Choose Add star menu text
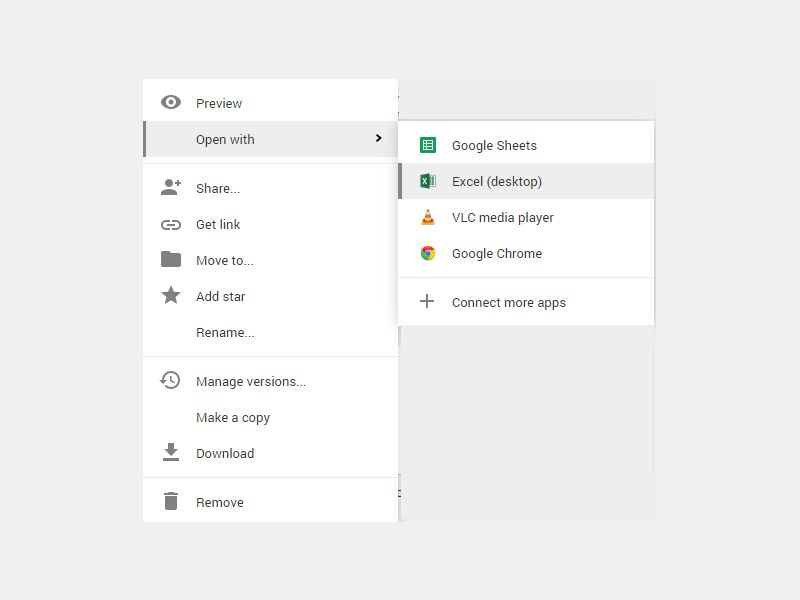 click(220, 296)
